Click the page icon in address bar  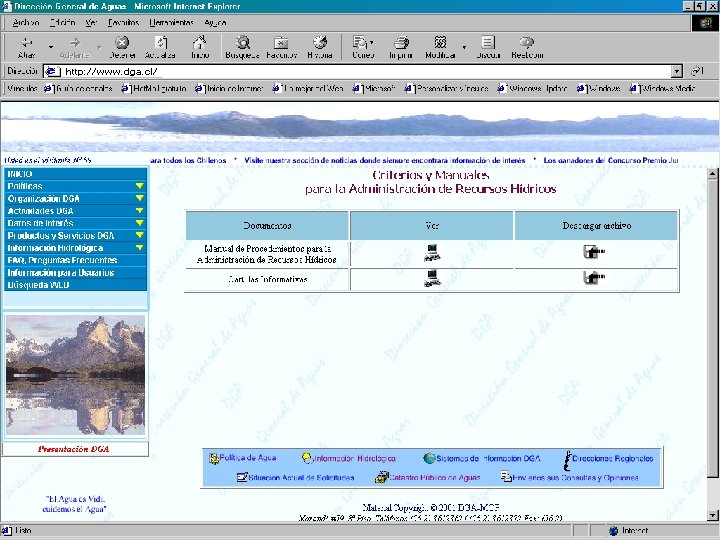pyautogui.click(x=52, y=71)
